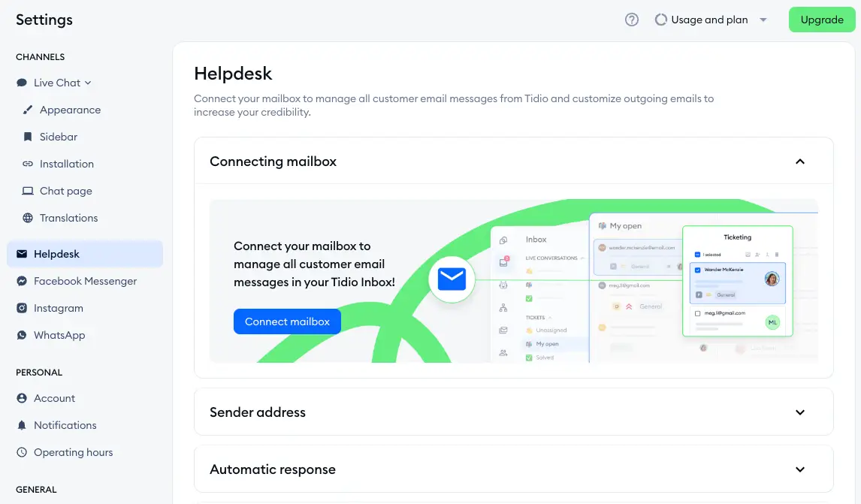Click the Account person icon

point(22,398)
